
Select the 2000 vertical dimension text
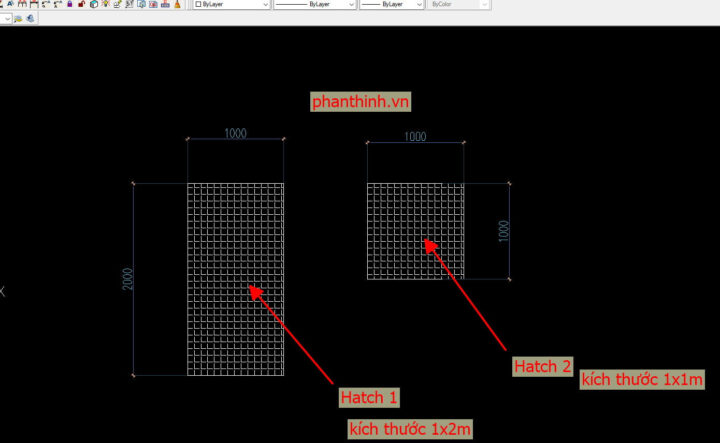click(127, 279)
